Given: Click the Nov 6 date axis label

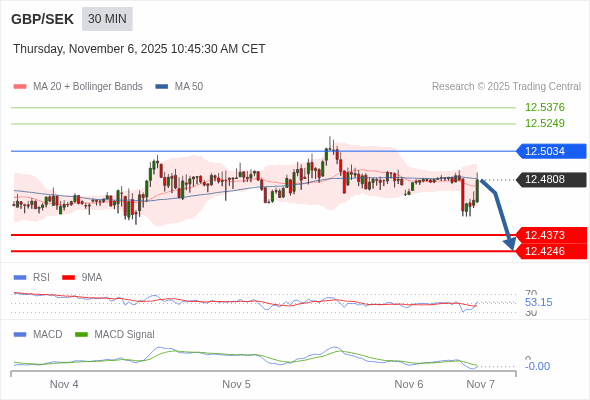Looking at the screenshot, I should (x=409, y=384).
